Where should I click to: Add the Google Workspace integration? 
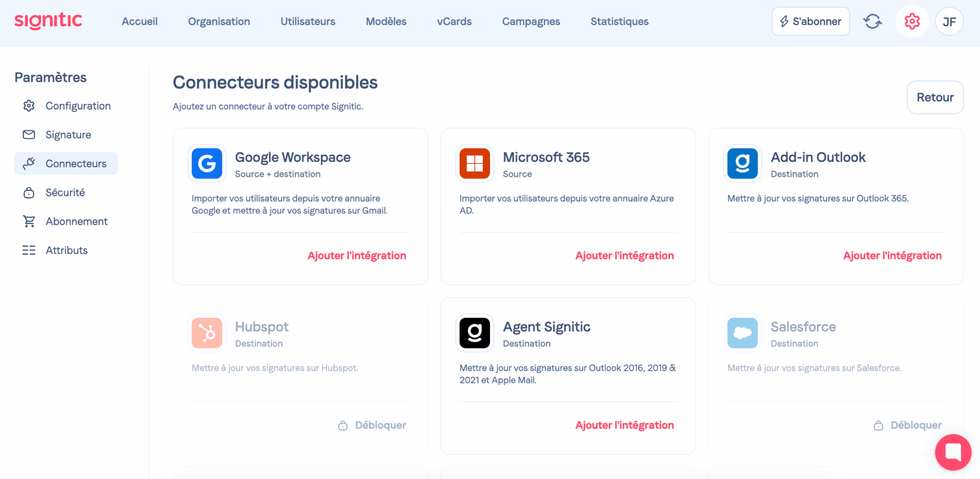click(356, 256)
